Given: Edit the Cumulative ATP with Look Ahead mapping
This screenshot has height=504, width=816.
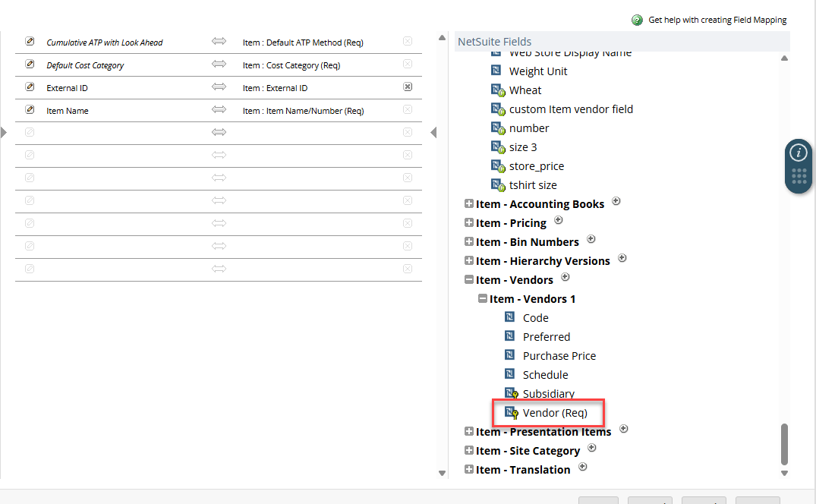Looking at the screenshot, I should (x=30, y=41).
